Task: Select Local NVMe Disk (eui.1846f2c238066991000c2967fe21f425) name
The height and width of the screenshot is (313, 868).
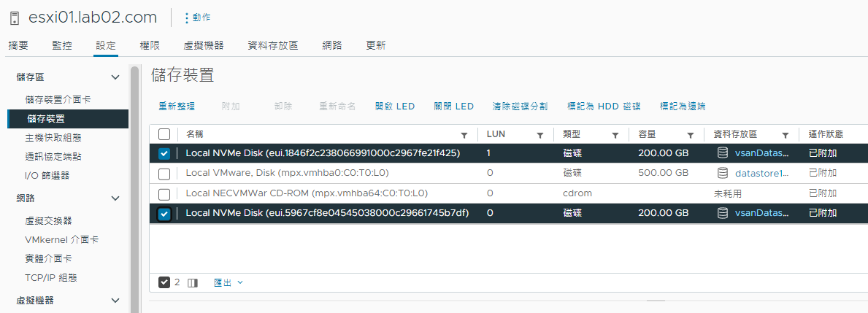Action: [x=323, y=153]
